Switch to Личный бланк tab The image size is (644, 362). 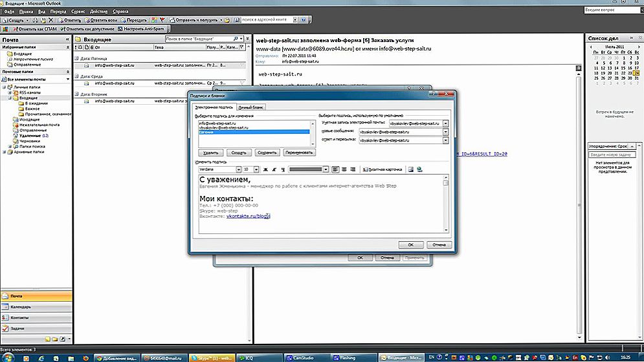251,107
